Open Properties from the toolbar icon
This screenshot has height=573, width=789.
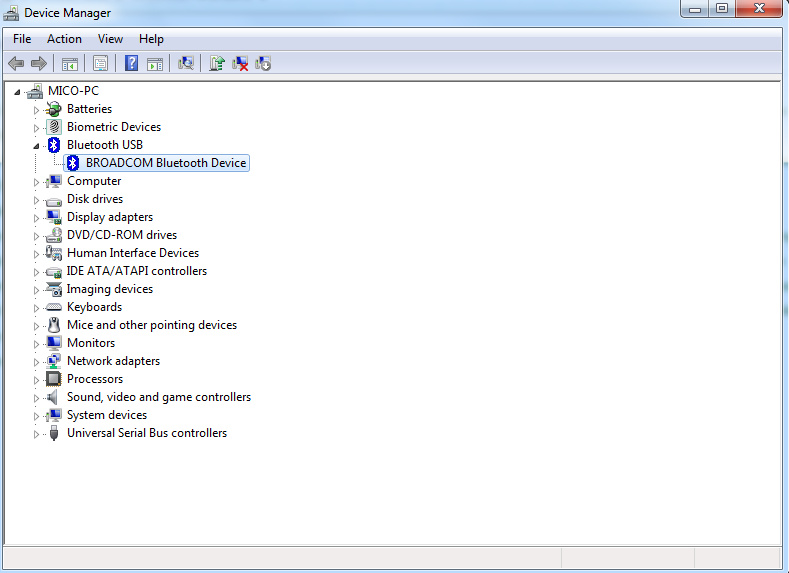pyautogui.click(x=100, y=64)
